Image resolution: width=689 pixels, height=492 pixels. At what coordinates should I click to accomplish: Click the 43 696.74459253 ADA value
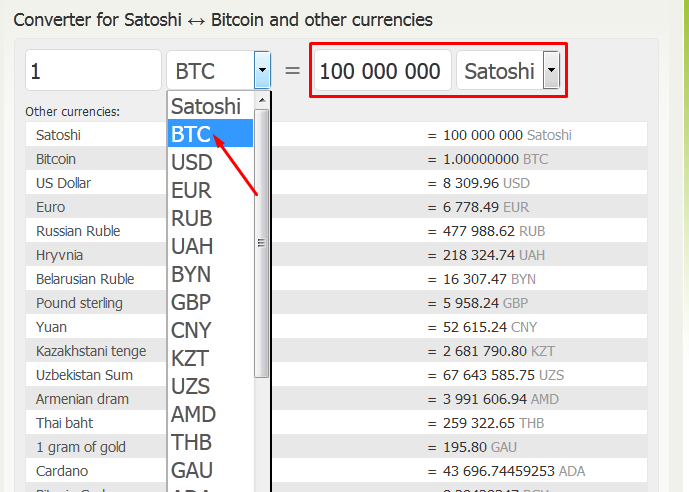[514, 471]
